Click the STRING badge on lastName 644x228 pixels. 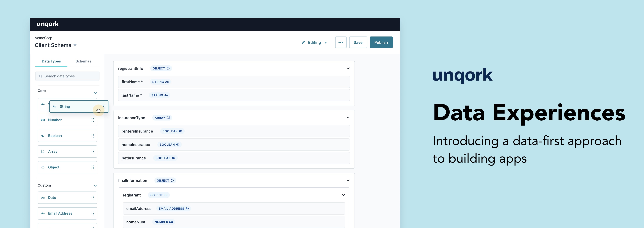pyautogui.click(x=159, y=95)
